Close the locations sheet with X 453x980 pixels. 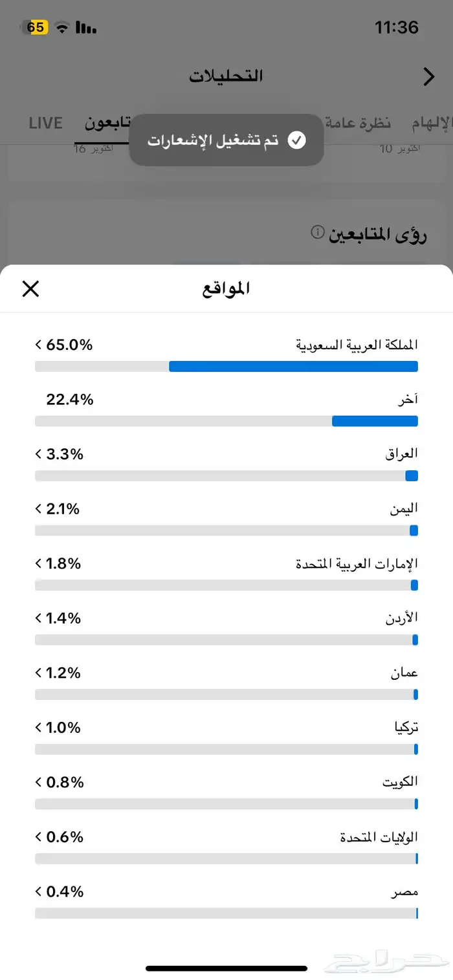pyautogui.click(x=30, y=289)
